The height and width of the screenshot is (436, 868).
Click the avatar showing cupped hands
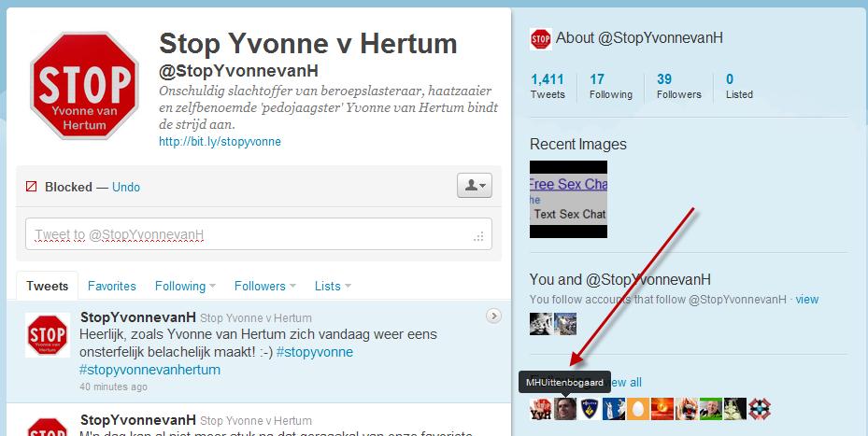click(687, 409)
